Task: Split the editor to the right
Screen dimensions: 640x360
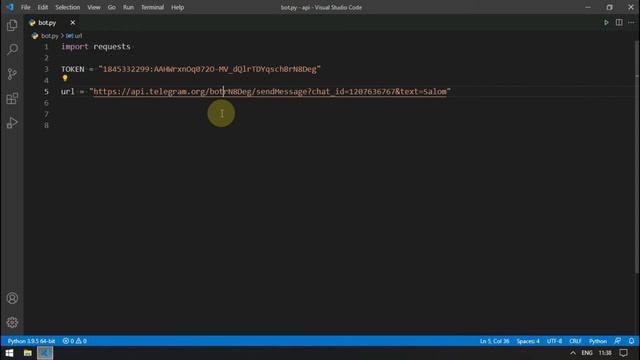Action: coord(619,22)
